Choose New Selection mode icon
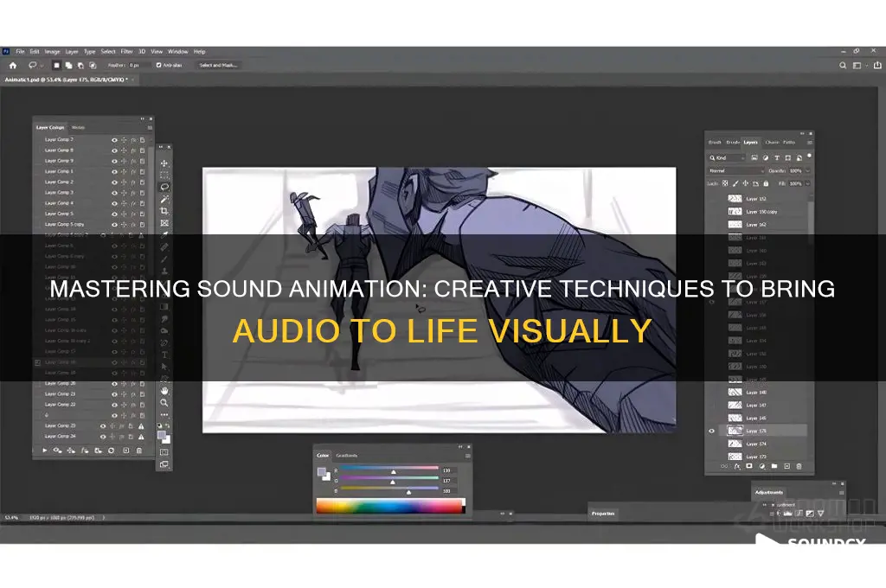The height and width of the screenshot is (588, 886). [56, 66]
